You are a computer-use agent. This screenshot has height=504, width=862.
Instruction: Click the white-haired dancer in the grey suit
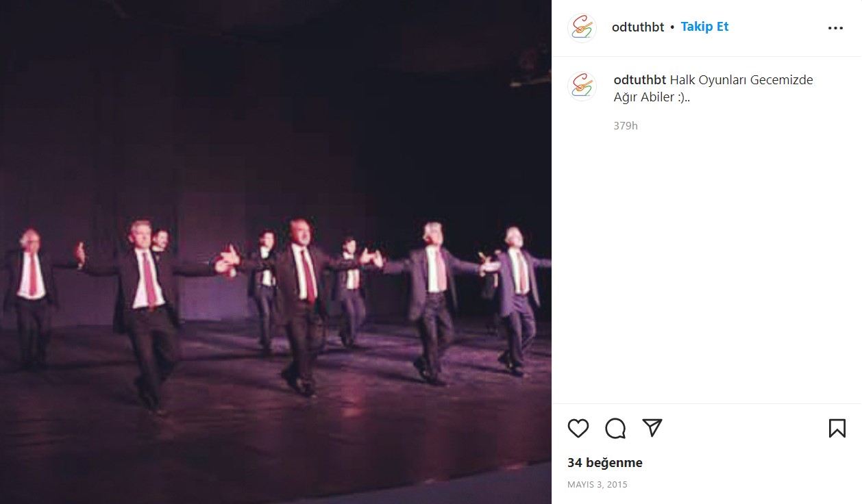tap(432, 301)
